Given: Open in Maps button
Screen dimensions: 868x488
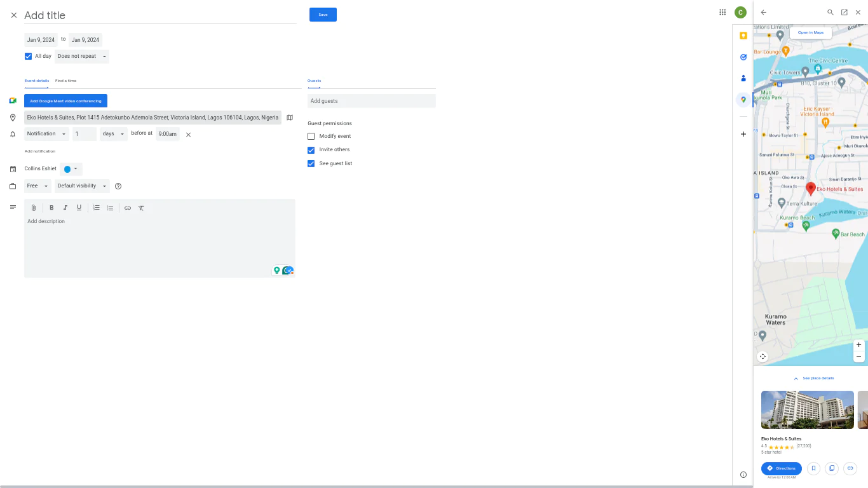Looking at the screenshot, I should pos(811,32).
